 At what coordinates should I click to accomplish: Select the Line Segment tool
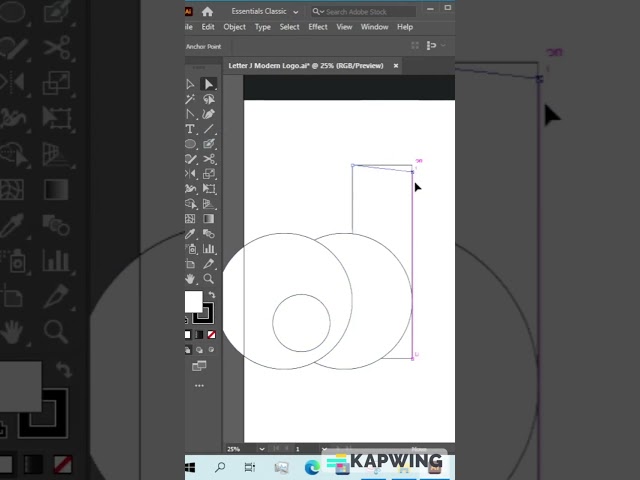pos(209,129)
